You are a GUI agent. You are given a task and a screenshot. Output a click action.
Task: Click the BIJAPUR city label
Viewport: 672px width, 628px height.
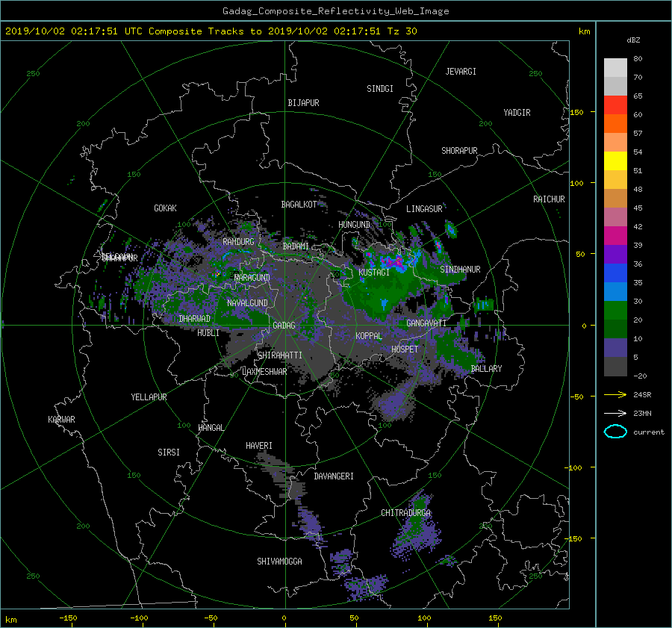coord(303,103)
